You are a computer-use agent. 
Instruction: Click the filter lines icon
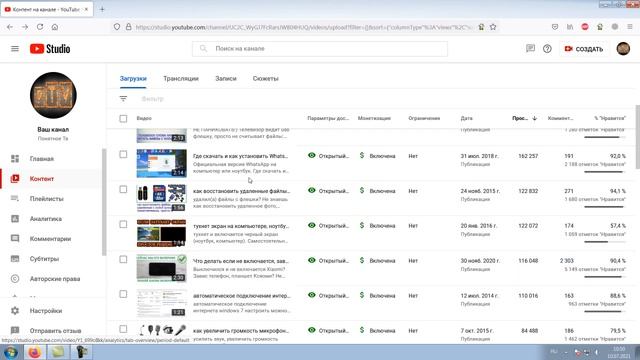pos(123,99)
